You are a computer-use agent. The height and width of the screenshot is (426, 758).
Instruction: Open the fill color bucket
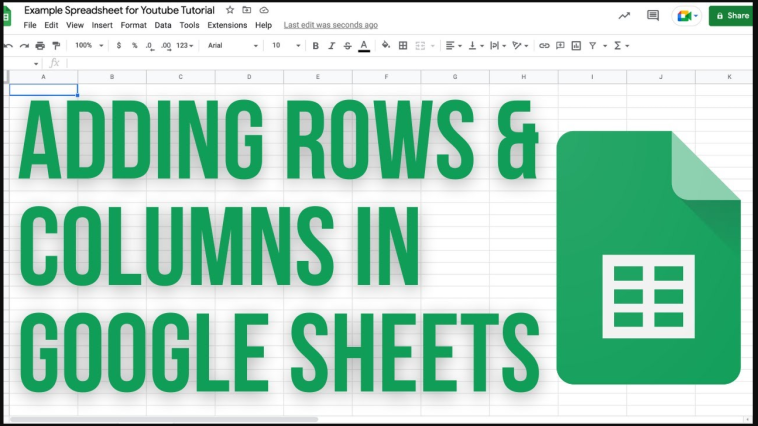(x=386, y=45)
